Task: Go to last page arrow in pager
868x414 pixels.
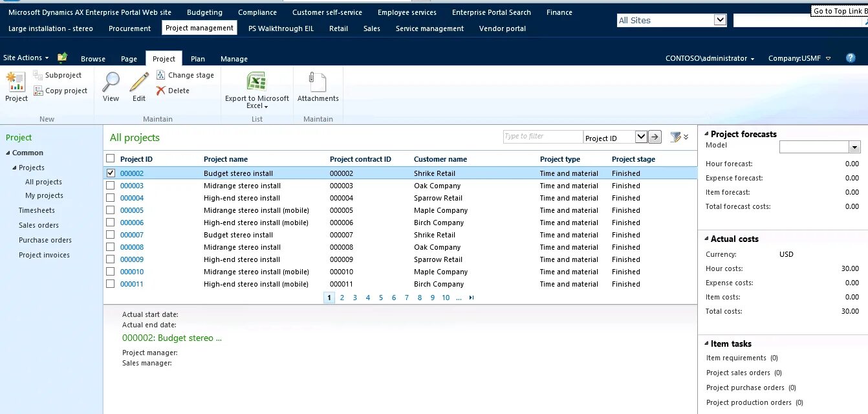Action: (x=472, y=298)
